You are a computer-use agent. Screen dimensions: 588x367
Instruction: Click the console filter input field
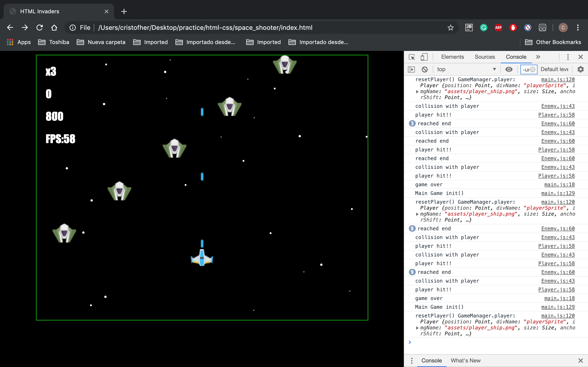(x=526, y=70)
